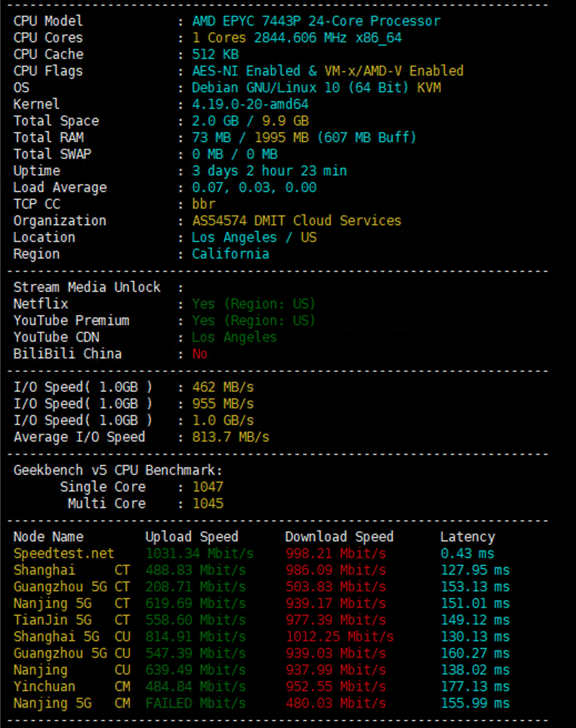Click the red BiliBili China No result
The width and height of the screenshot is (576, 728).
tap(200, 354)
